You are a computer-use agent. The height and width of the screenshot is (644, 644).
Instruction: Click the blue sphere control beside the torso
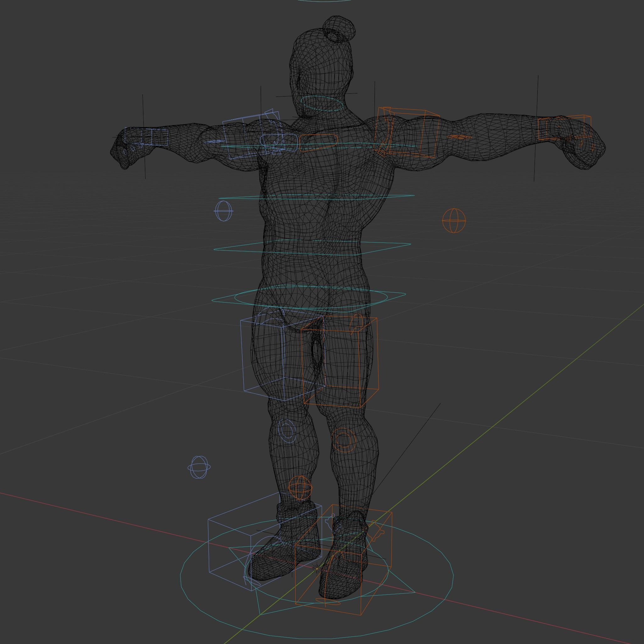223,211
